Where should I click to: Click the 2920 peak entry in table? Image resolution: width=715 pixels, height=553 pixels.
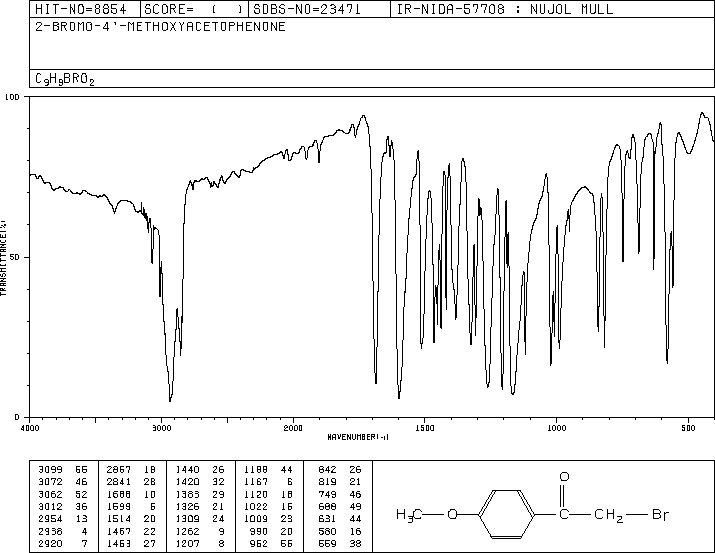pos(62,544)
